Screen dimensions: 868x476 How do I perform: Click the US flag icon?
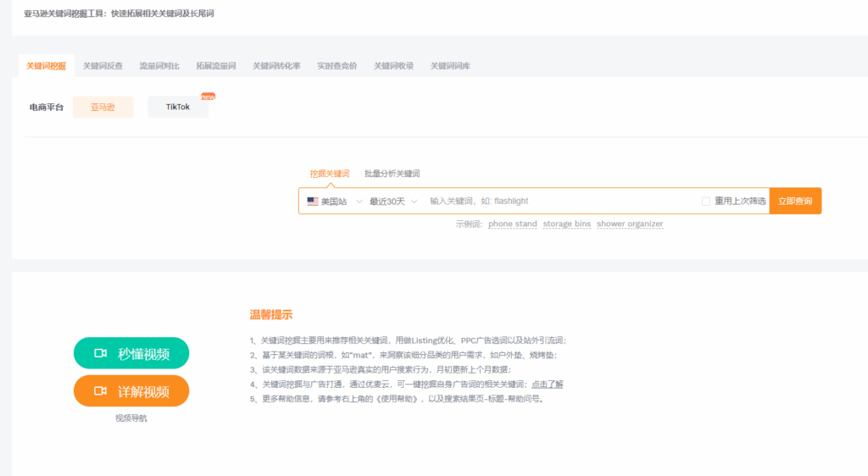tap(313, 202)
